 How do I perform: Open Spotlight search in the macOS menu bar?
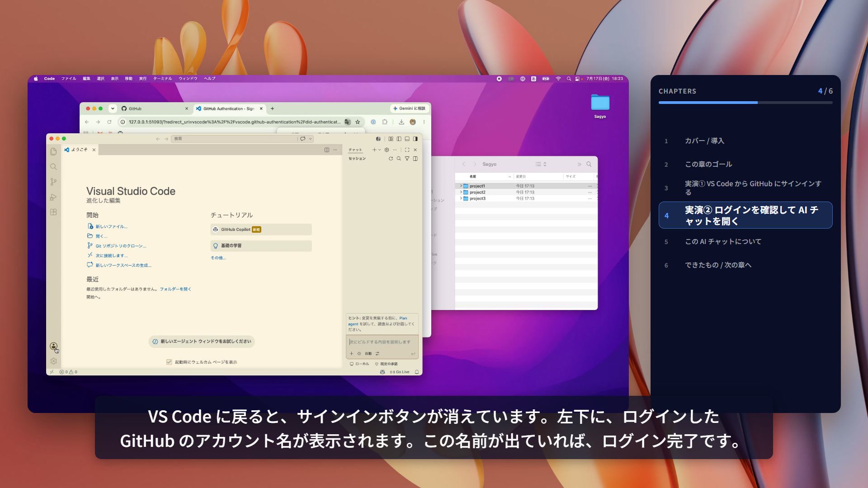(x=569, y=79)
